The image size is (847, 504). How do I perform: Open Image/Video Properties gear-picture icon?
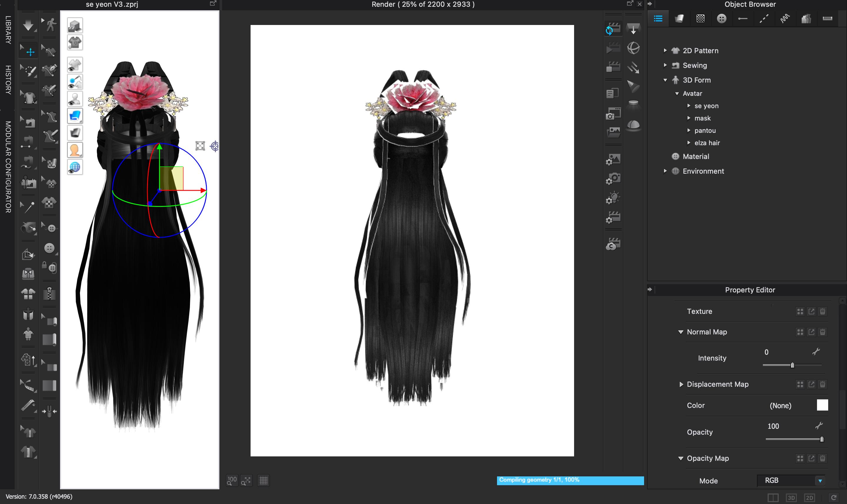[613, 160]
